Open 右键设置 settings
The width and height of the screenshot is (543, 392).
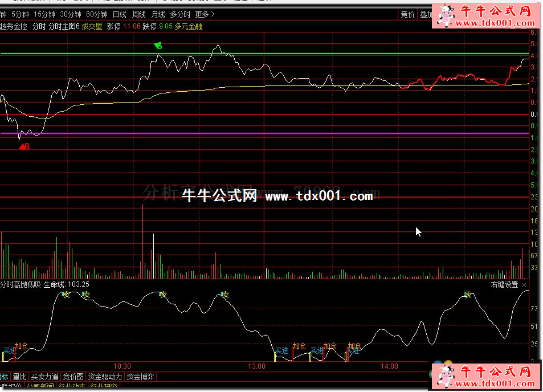[x=504, y=285]
